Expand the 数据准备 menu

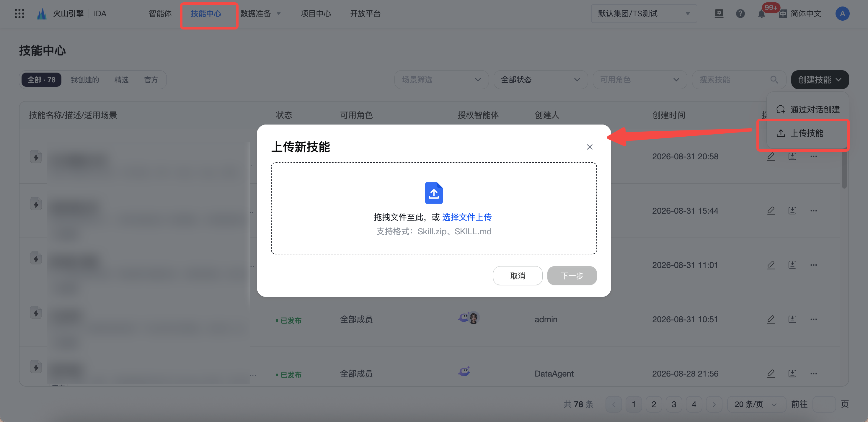[260, 14]
